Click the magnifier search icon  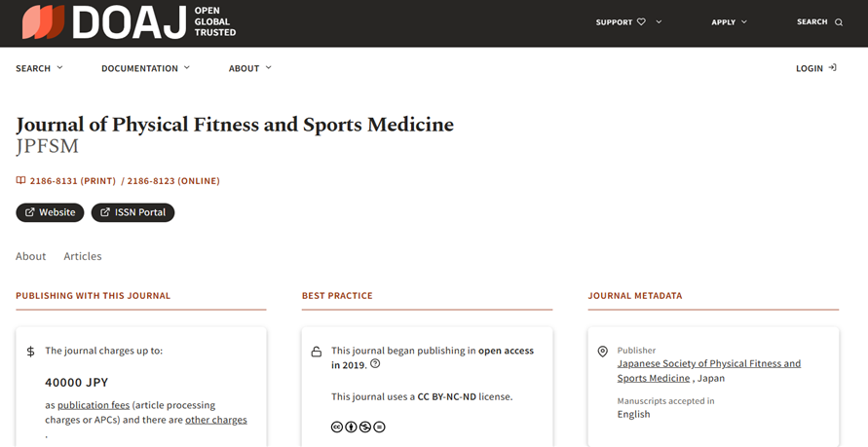pos(839,22)
